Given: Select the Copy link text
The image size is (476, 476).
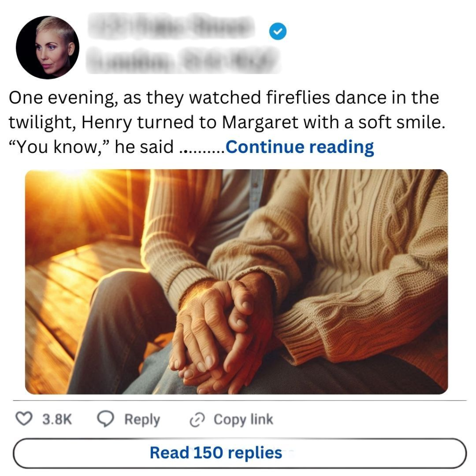Looking at the screenshot, I should [x=243, y=419].
